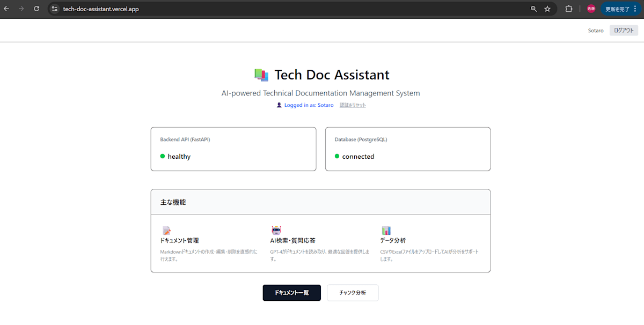Click the Database (PostgreSQL) label
Viewport: 644px width, 325px height.
(x=361, y=139)
